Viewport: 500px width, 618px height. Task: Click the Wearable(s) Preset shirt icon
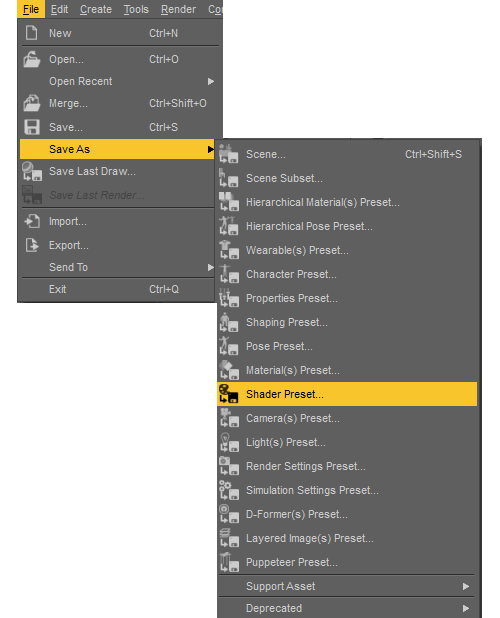(x=229, y=250)
